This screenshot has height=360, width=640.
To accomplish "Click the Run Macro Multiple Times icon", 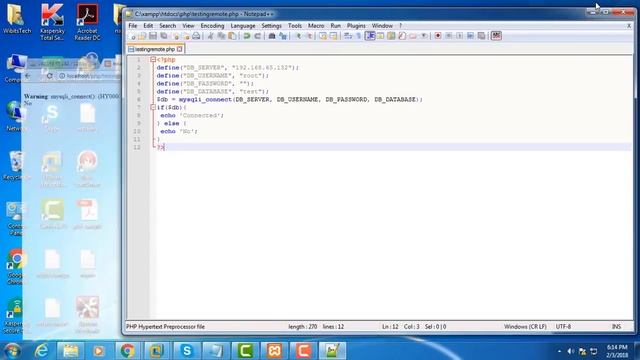I will pos(470,36).
